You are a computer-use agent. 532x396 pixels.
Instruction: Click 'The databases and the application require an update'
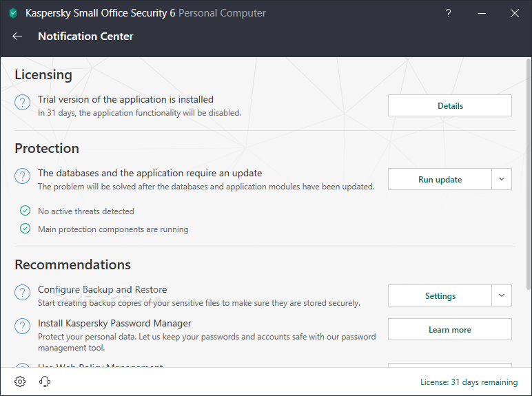pos(150,174)
